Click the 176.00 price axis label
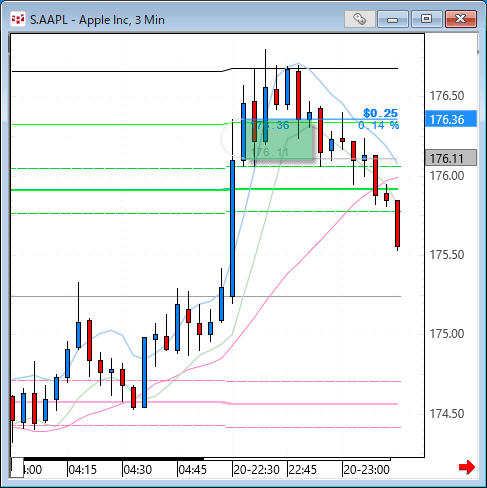The image size is (487, 488). click(447, 176)
